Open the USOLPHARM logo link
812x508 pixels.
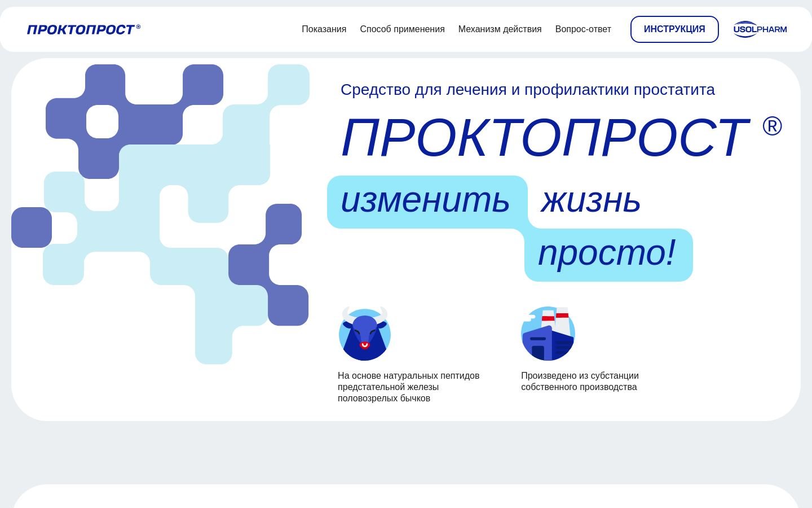point(760,29)
